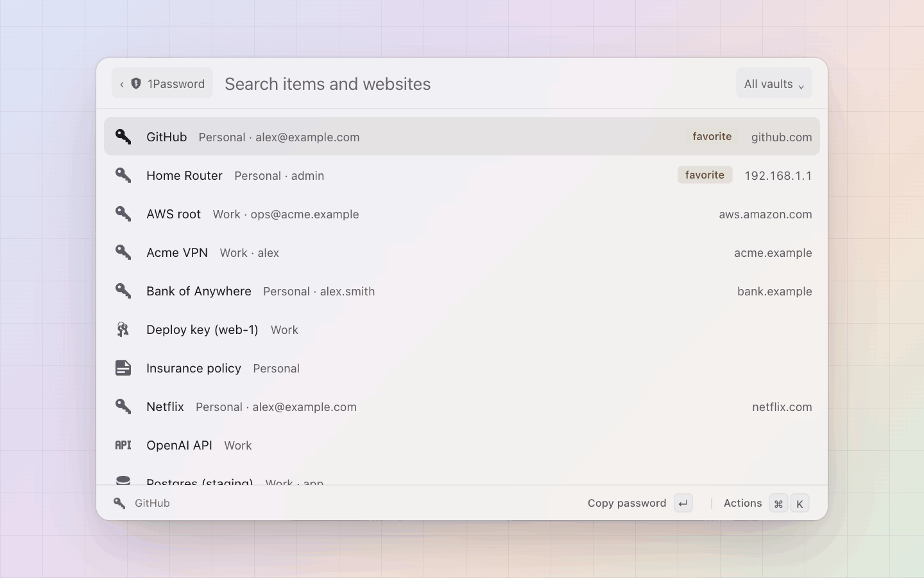This screenshot has height=578, width=924.
Task: Click the GitHub label in the bottom bar
Action: click(152, 503)
